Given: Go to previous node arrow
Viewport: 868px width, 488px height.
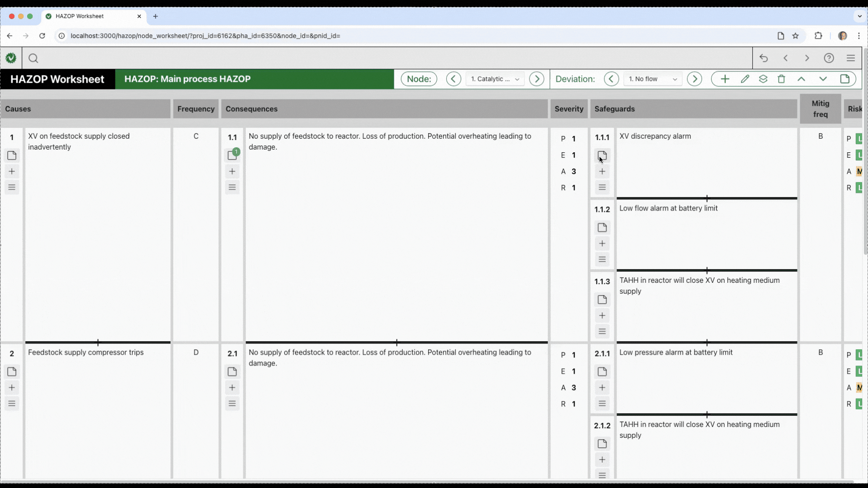Looking at the screenshot, I should point(453,79).
